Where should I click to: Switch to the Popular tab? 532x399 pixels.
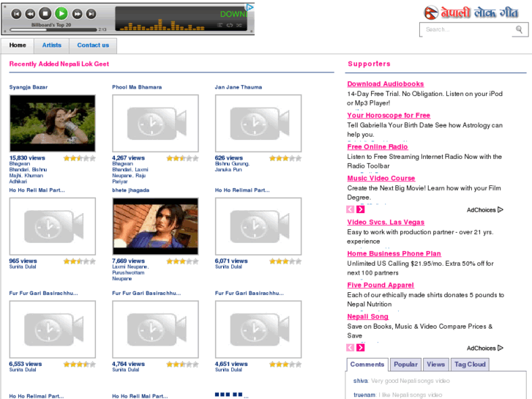pyautogui.click(x=405, y=365)
